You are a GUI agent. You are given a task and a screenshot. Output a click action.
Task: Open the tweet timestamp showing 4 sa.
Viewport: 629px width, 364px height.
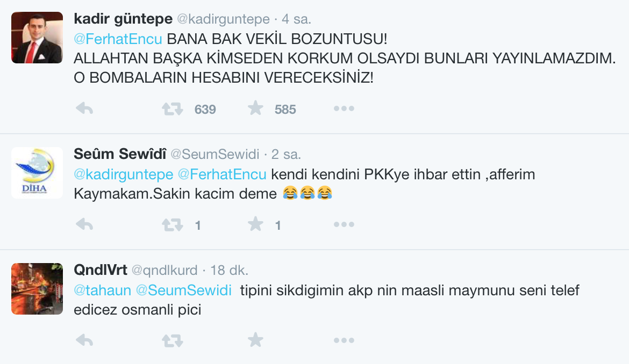295,18
